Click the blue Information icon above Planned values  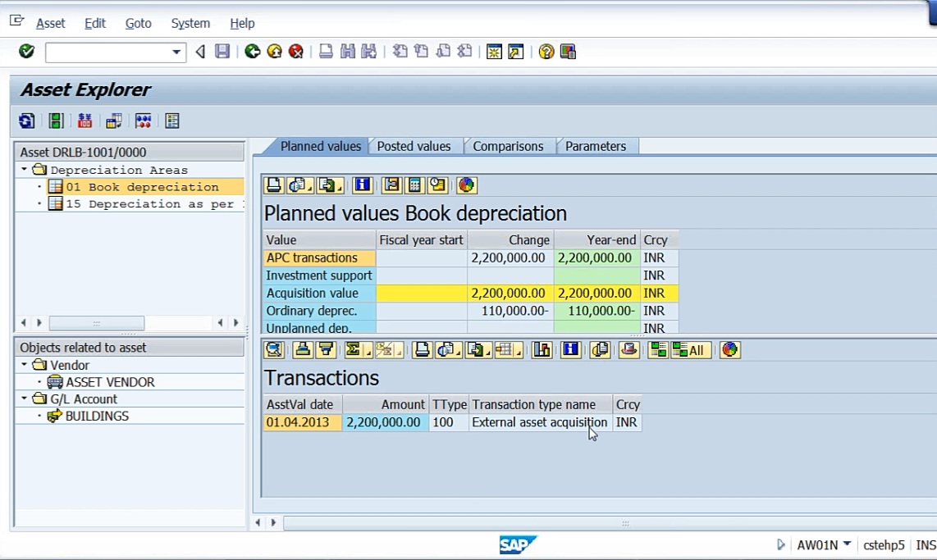click(362, 185)
